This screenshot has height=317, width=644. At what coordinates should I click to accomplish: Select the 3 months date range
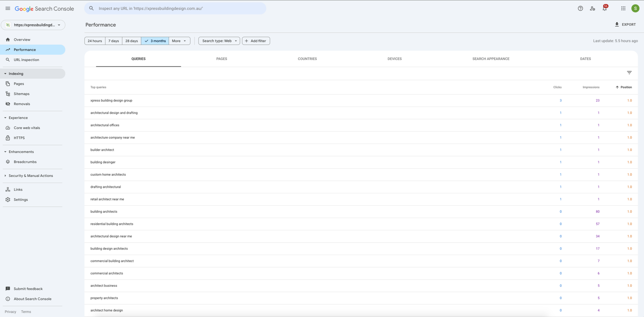point(155,41)
